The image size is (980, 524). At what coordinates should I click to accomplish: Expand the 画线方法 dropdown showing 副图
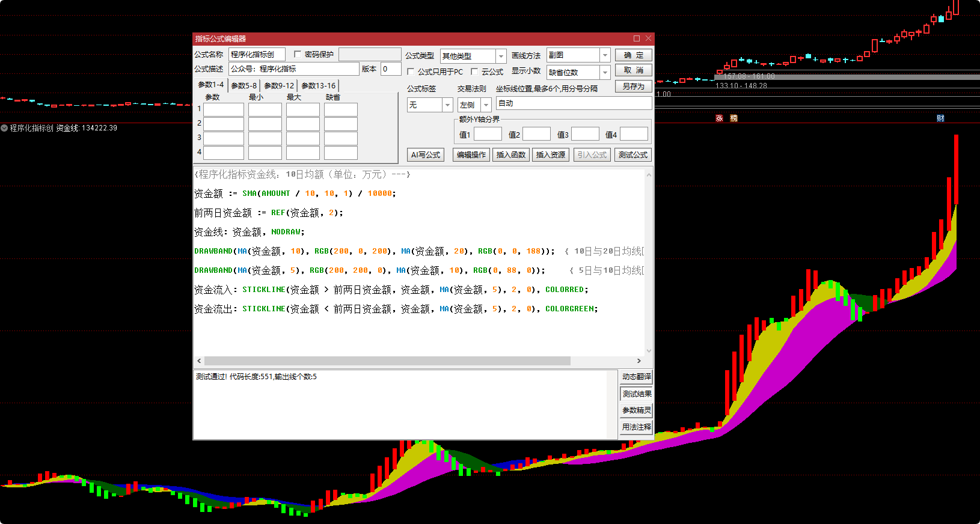point(605,55)
